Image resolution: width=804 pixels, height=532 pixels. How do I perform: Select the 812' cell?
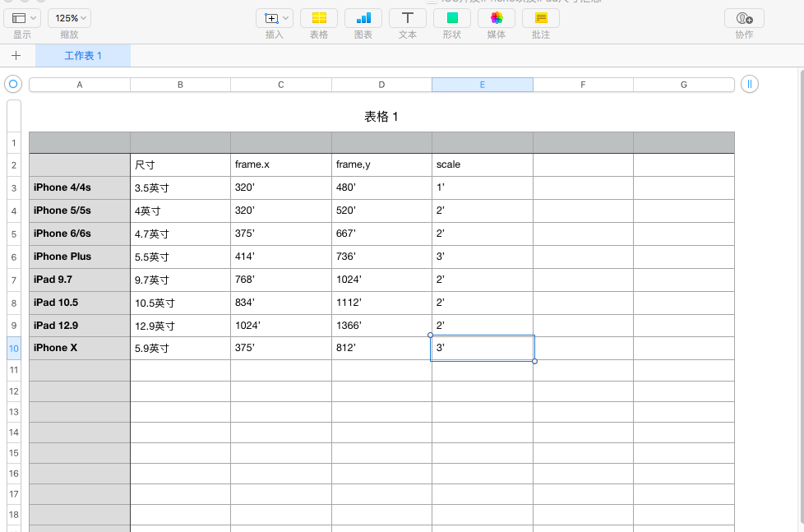pyautogui.click(x=381, y=349)
